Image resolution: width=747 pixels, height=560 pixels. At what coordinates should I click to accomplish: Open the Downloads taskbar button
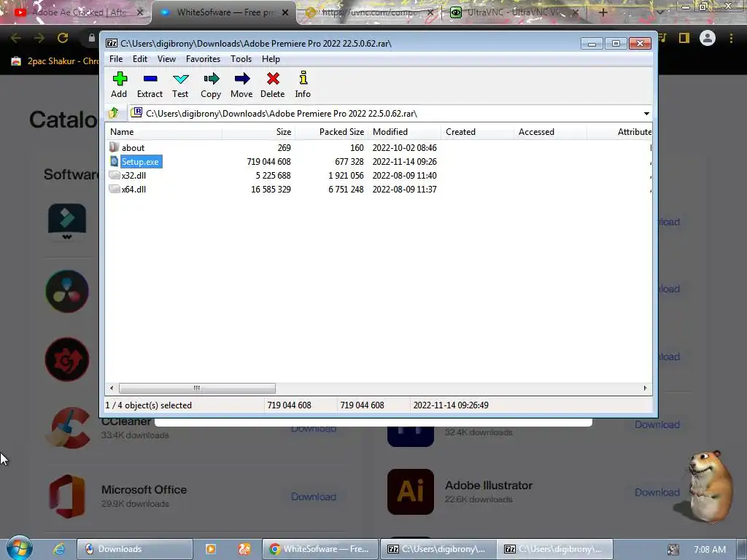(135, 549)
